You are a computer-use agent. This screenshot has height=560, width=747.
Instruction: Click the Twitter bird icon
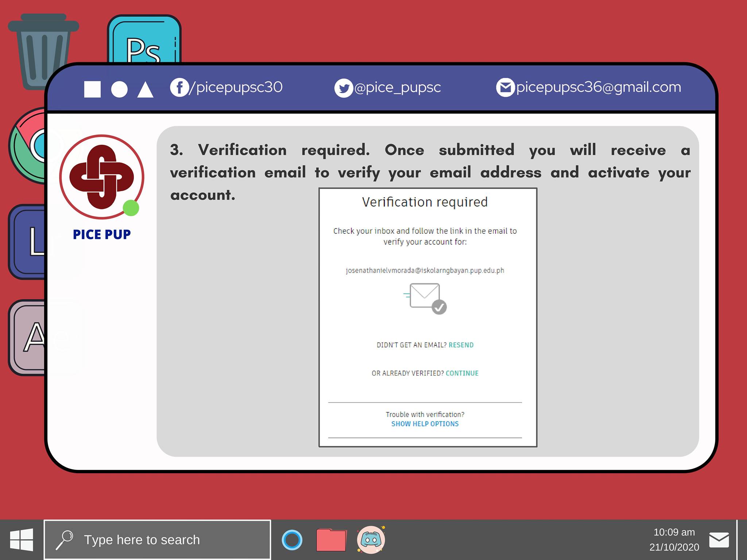pos(344,88)
